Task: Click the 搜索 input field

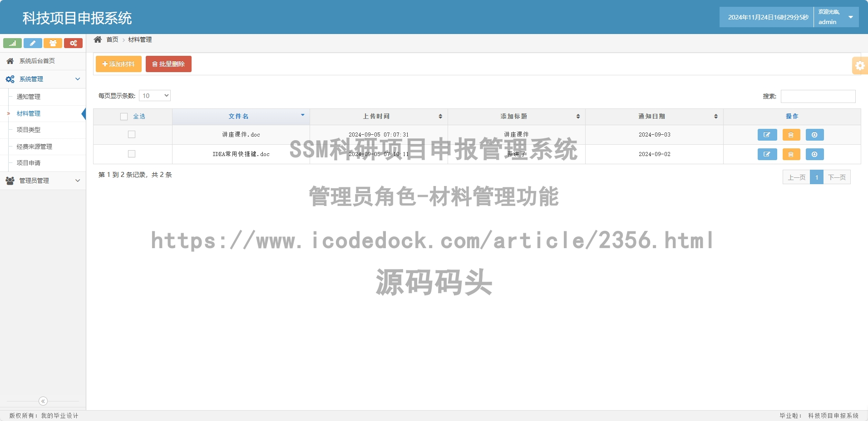Action: point(818,96)
